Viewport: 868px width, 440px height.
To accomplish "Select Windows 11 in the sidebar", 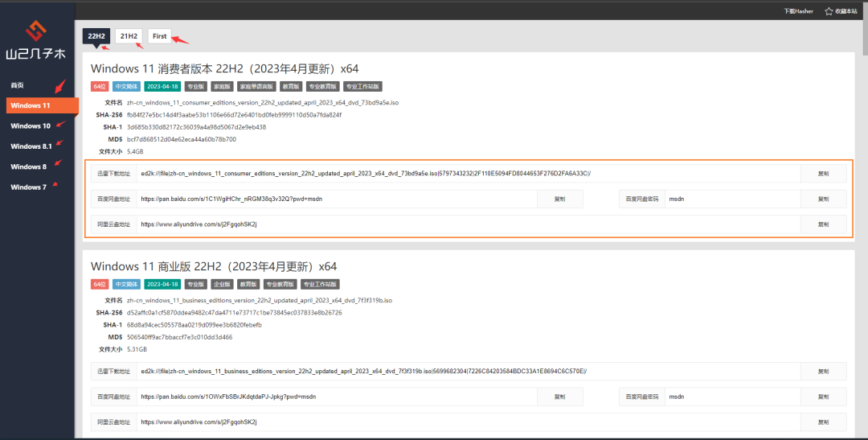I will [x=43, y=105].
